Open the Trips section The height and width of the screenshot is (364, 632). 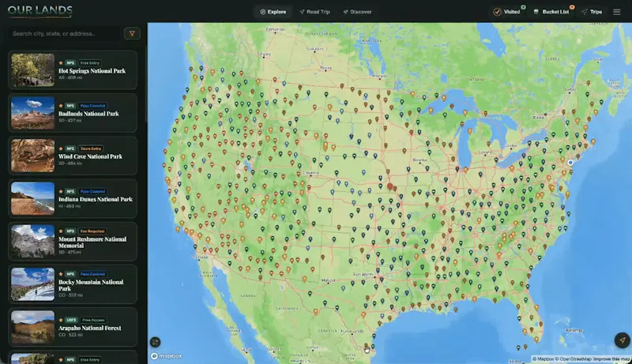coord(592,12)
